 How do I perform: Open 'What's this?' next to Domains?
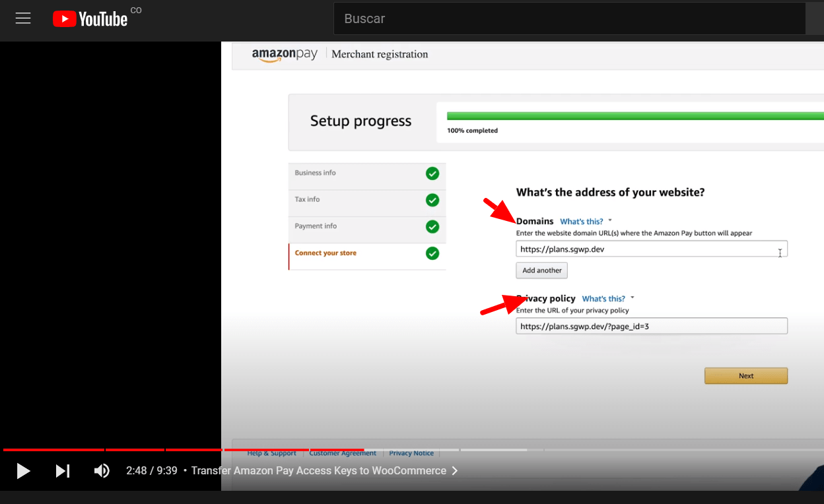tap(581, 221)
